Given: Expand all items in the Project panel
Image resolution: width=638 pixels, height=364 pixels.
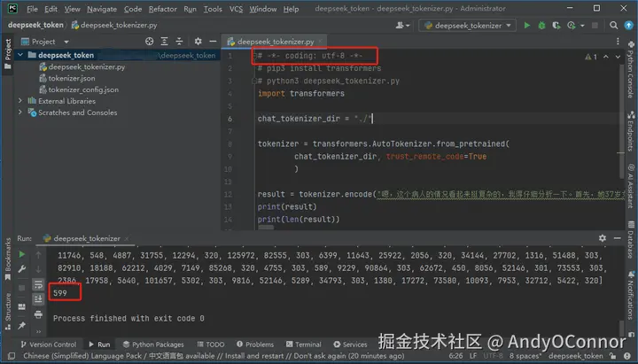Looking at the screenshot, I should click(x=165, y=41).
